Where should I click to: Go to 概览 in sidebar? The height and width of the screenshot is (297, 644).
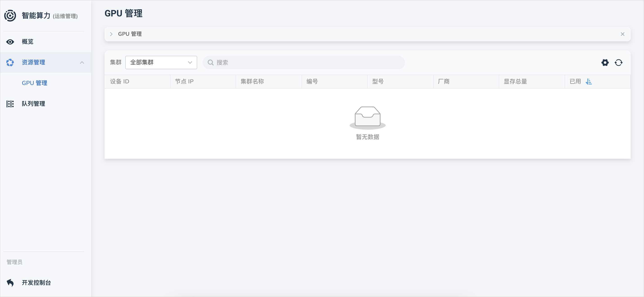click(45, 42)
